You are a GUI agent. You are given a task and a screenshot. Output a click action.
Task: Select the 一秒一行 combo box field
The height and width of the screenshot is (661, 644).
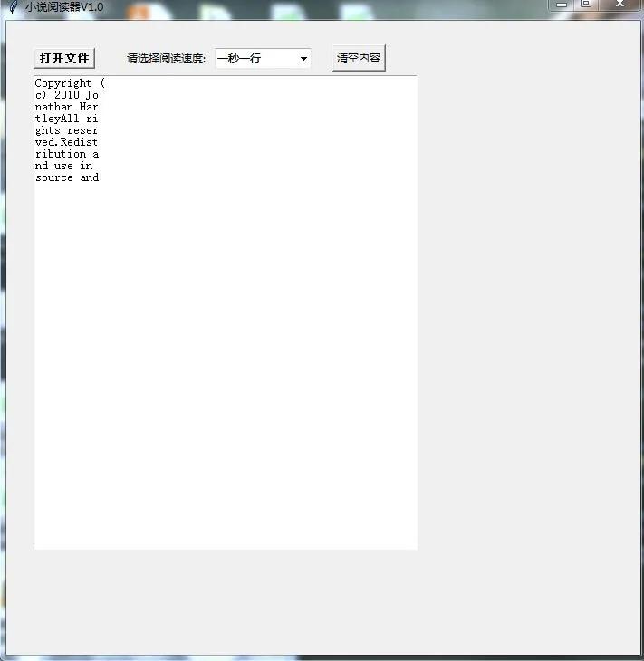tap(256, 59)
